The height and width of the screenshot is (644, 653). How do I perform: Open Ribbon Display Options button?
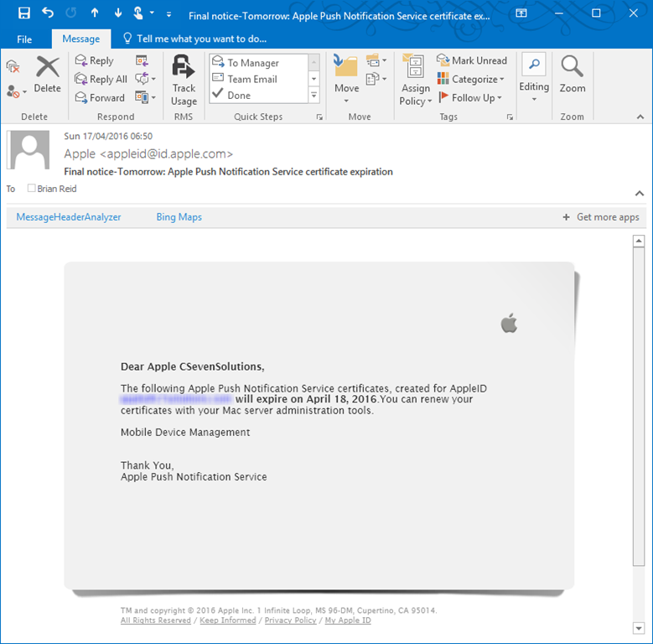[x=521, y=13]
